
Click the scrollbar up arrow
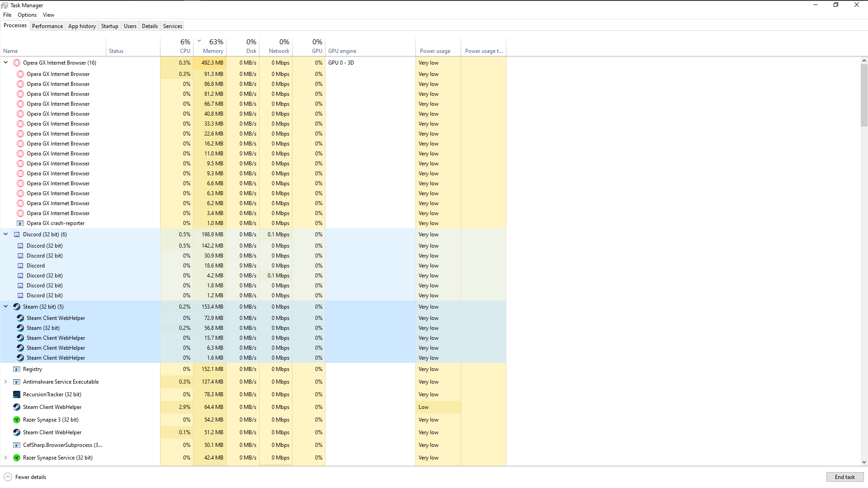864,61
